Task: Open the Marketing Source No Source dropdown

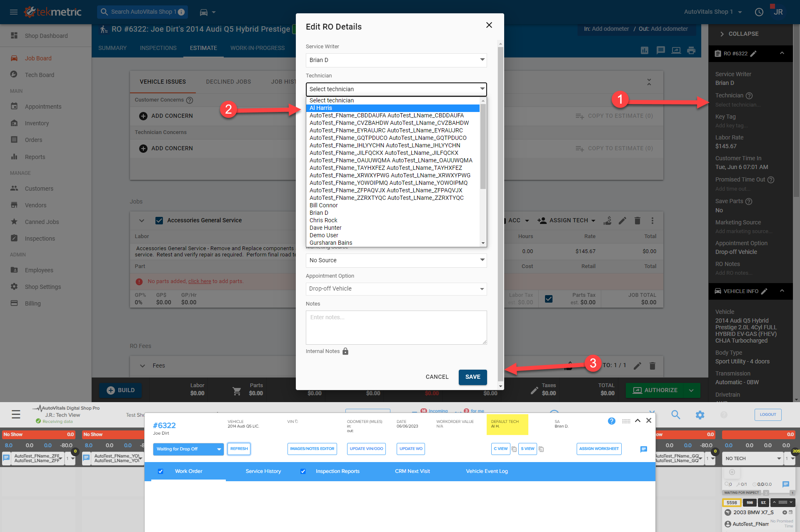Action: click(396, 260)
